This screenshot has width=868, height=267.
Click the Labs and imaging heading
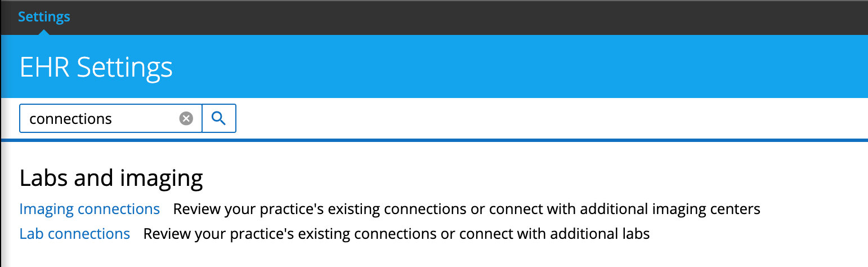111,178
